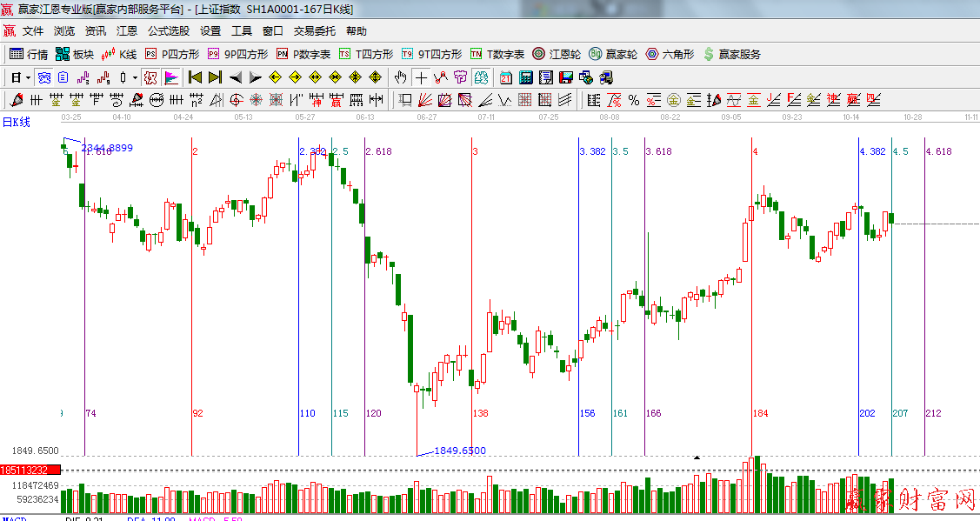
Task: Open the 公式选股 menu
Action: tap(168, 31)
